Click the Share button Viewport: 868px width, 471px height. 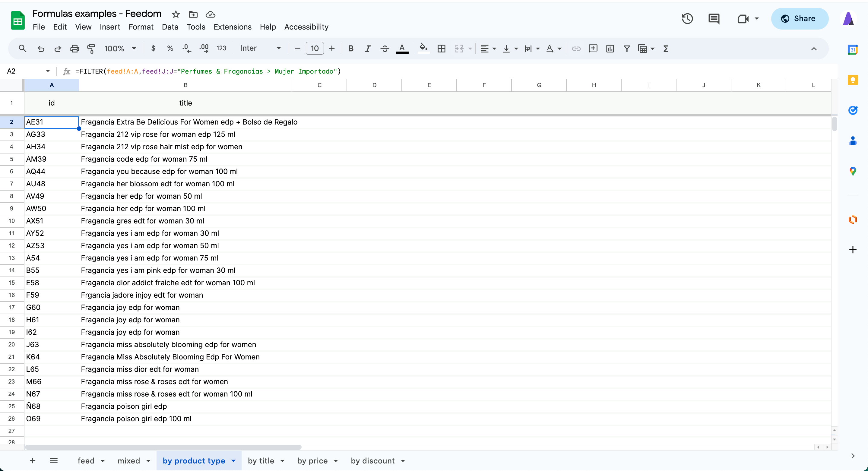(x=800, y=18)
